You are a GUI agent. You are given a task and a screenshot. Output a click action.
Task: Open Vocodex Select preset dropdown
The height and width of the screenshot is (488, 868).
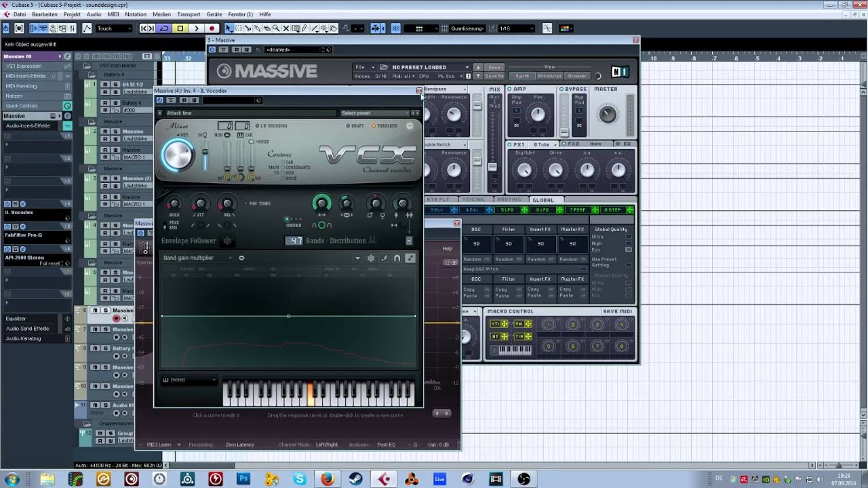click(374, 113)
